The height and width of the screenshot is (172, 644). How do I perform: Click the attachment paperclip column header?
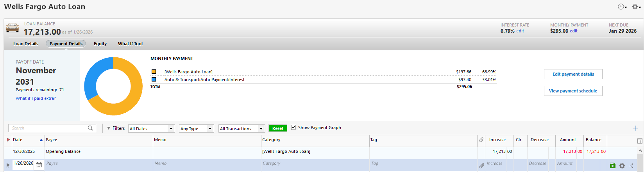(481, 140)
